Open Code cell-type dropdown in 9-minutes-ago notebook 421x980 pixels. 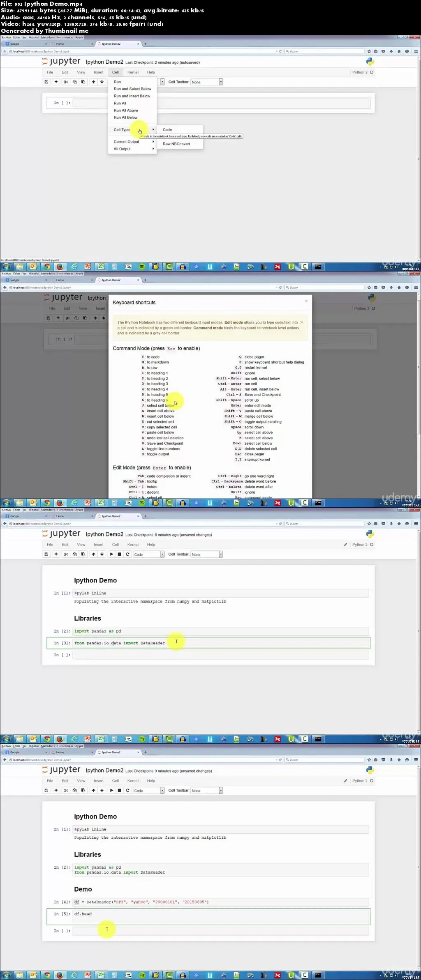point(149,790)
